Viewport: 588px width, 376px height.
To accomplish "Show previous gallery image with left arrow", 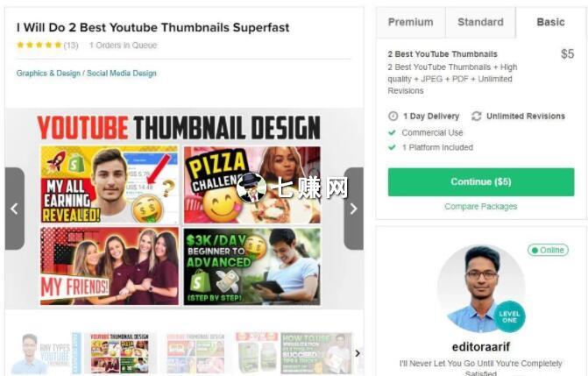I will click(x=15, y=209).
